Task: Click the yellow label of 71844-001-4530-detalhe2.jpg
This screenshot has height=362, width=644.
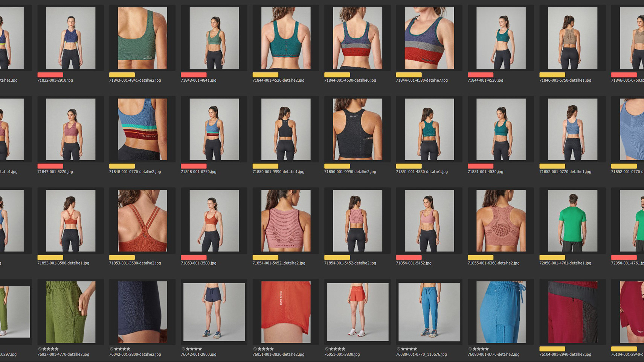Action: pyautogui.click(x=265, y=75)
